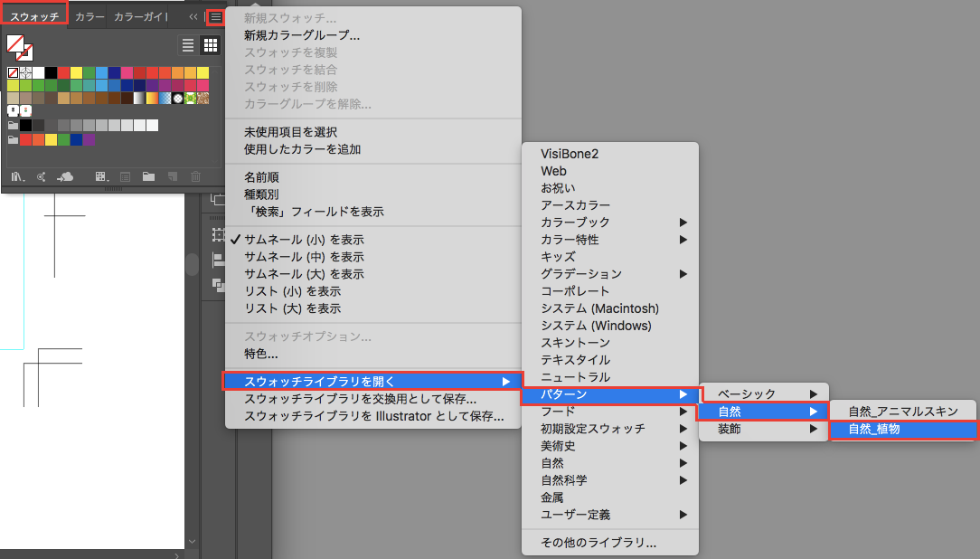Click その他のライブラリ... entry

[598, 544]
